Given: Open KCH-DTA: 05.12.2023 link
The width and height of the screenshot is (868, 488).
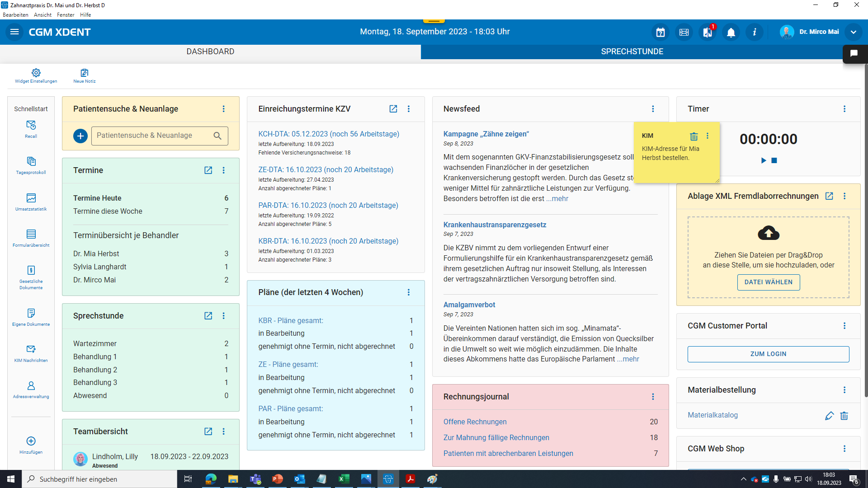Looking at the screenshot, I should click(329, 134).
